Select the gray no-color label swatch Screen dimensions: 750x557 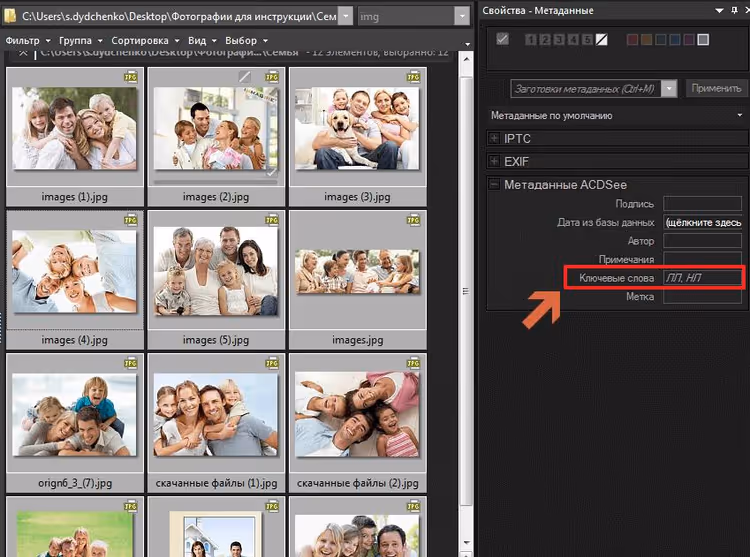[x=703, y=40]
